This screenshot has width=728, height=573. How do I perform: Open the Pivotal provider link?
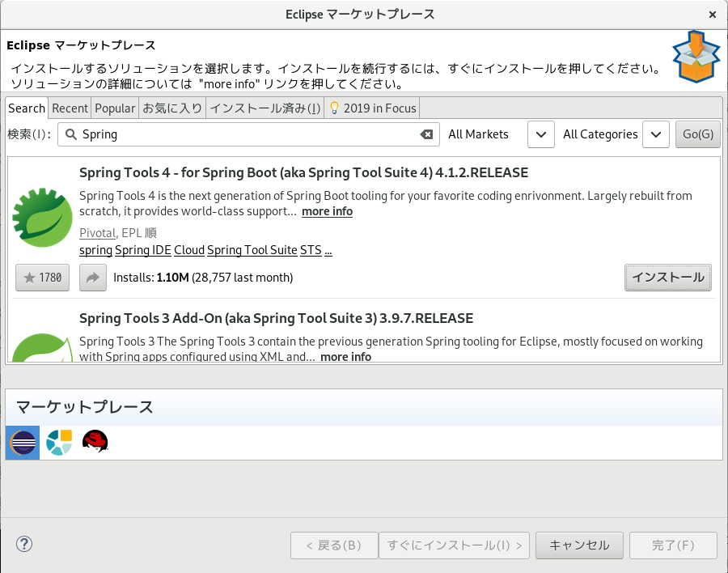98,233
